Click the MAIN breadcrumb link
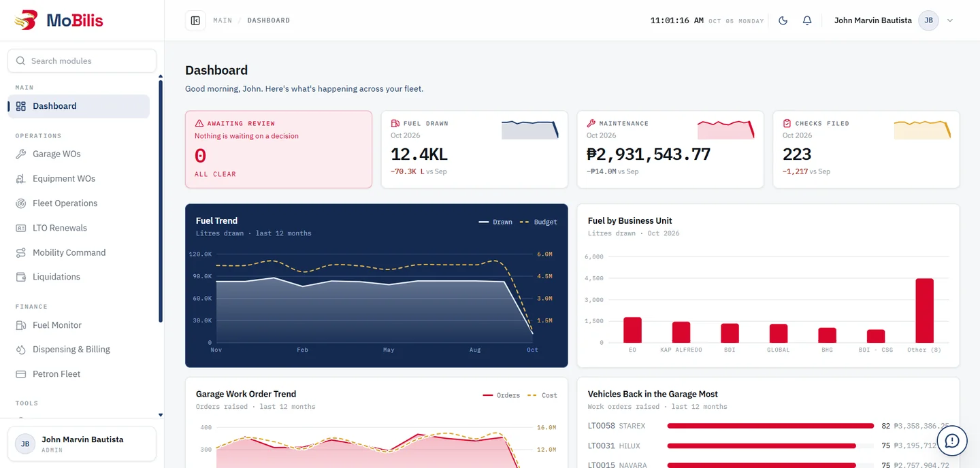Screen dimensions: 980x468 coord(223,20)
